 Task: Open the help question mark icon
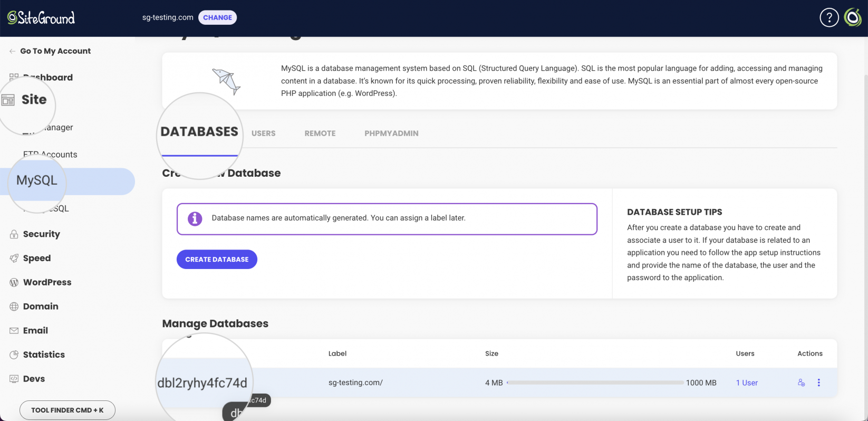coord(829,18)
